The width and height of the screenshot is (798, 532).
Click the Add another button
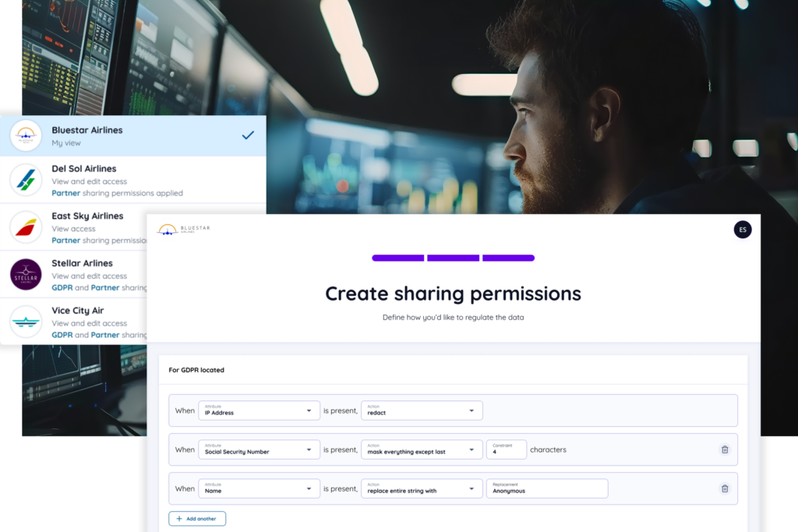coord(197,519)
